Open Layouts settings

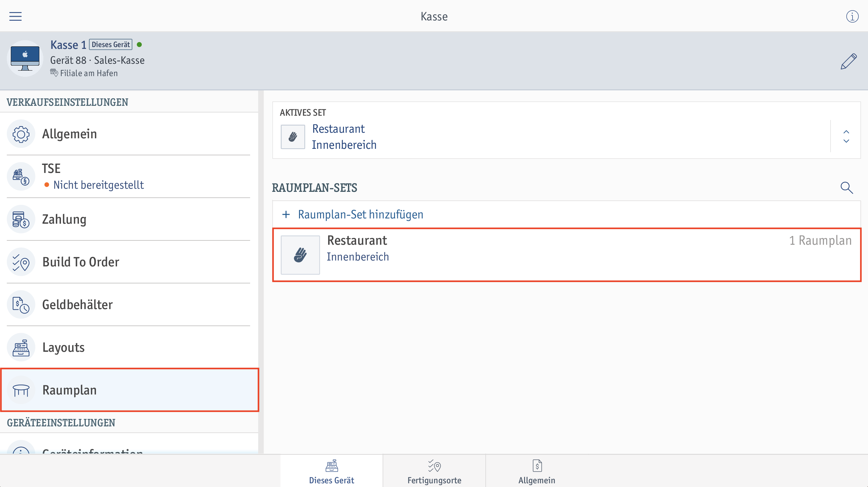click(129, 347)
